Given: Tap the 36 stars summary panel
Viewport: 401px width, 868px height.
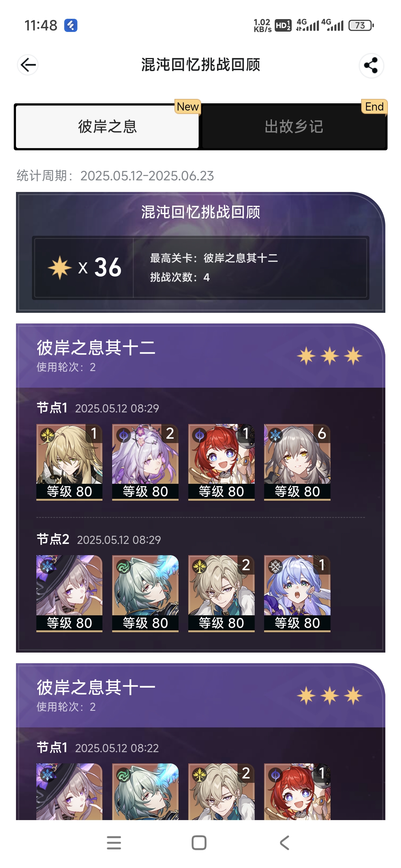Looking at the screenshot, I should (x=200, y=267).
